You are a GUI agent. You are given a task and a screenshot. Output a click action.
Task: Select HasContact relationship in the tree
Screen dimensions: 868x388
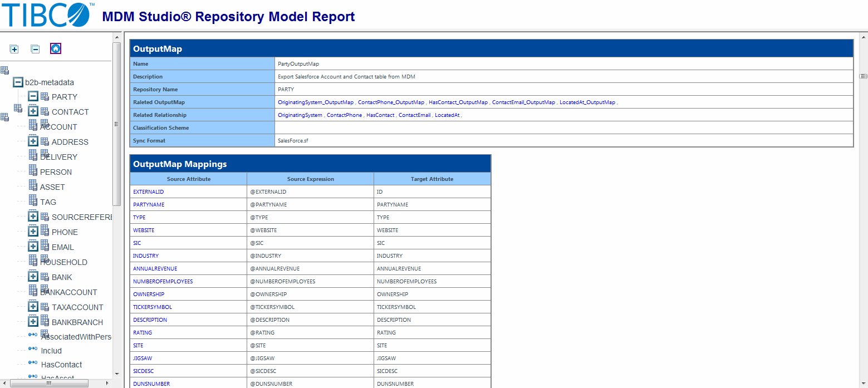(61, 365)
